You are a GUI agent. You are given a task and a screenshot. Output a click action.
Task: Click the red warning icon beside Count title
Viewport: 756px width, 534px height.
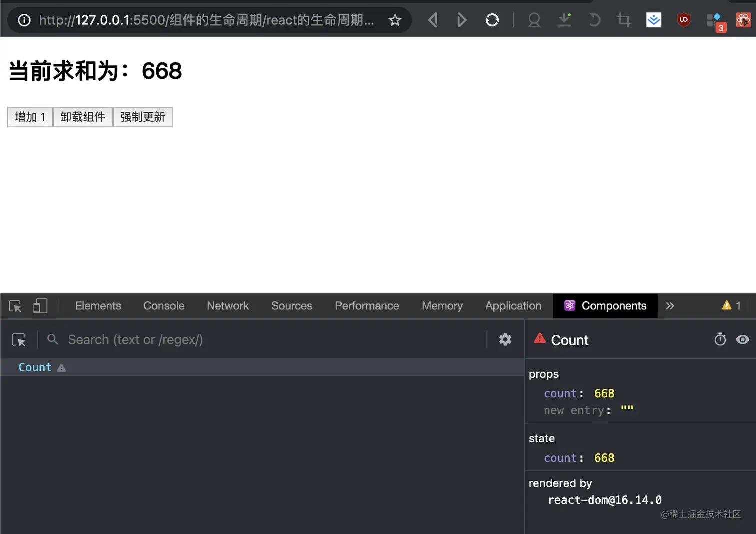pos(540,338)
